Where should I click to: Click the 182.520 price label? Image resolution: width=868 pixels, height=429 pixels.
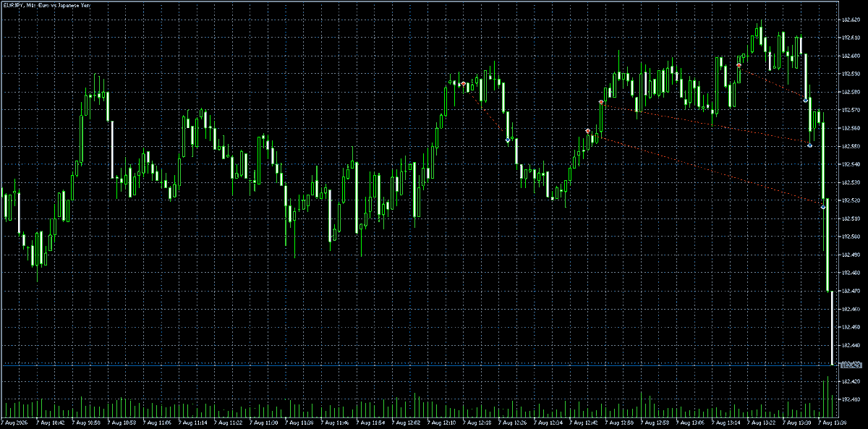(x=850, y=200)
